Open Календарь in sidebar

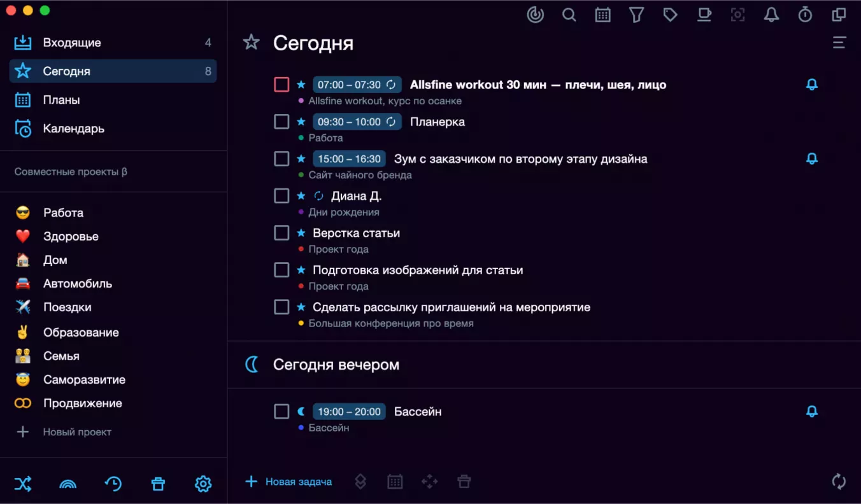pyautogui.click(x=113, y=129)
